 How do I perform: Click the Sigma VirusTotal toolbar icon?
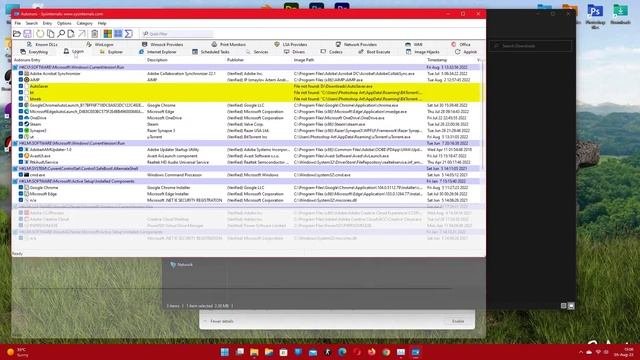click(129, 33)
